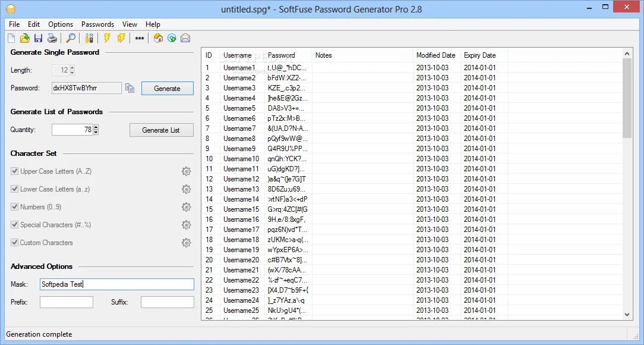Decrease Quantity with spinner down arrow
This screenshot has width=644, height=345.
96,133
